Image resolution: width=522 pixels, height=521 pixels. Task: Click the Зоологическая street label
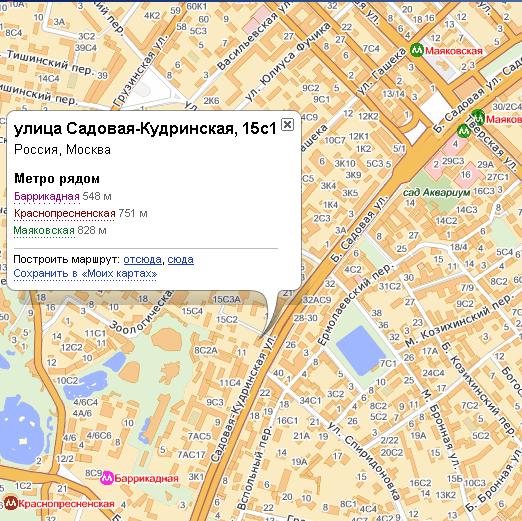[141, 312]
